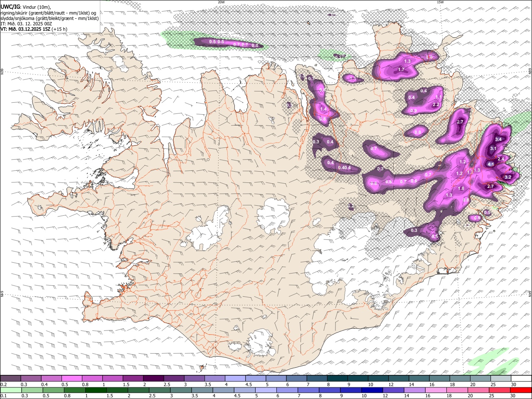The width and height of the screenshot is (532, 399).
Task: Click the darkest purple snow swatch between 2 and 2.5
Action: 153,379
